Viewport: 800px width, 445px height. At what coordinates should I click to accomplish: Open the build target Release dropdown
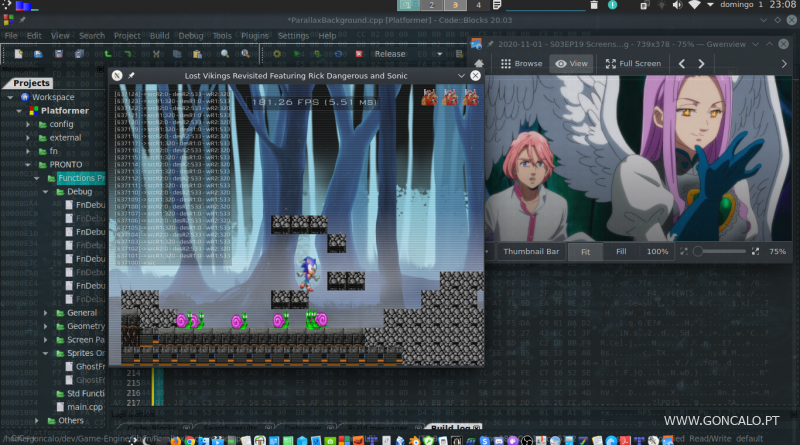click(407, 54)
